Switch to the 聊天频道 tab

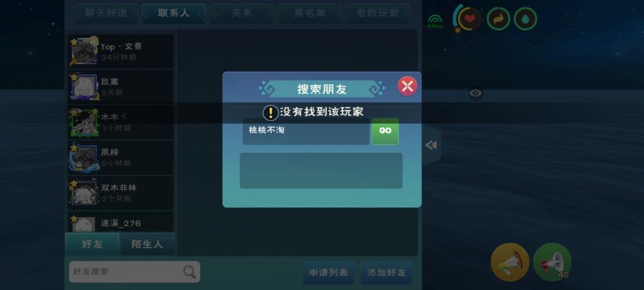[x=106, y=13]
